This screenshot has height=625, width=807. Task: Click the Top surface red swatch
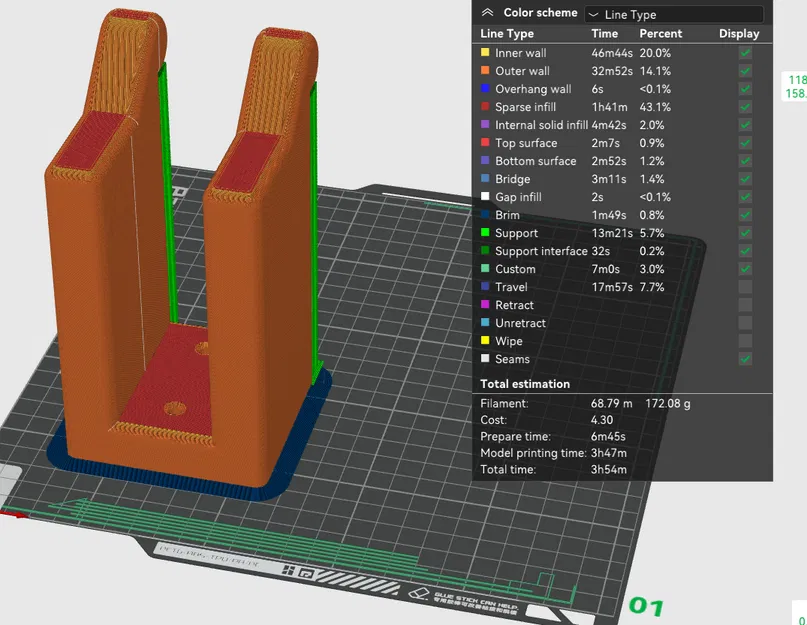tap(485, 142)
